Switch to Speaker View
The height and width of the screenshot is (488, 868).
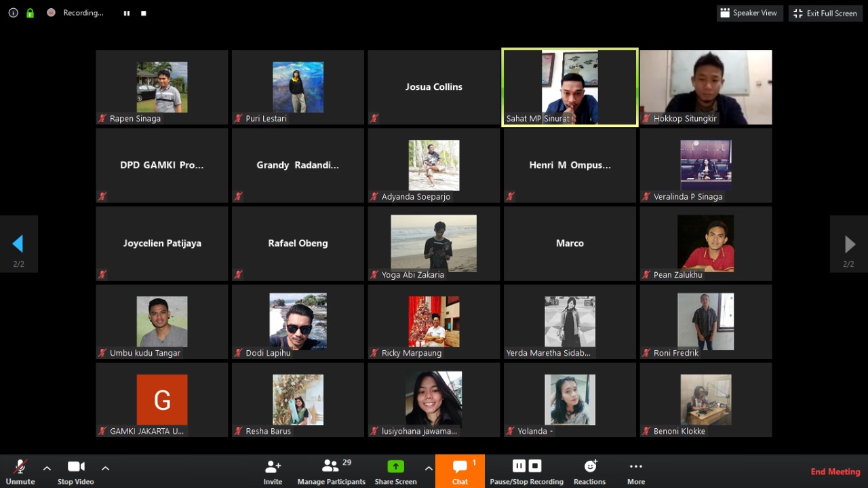pos(750,13)
